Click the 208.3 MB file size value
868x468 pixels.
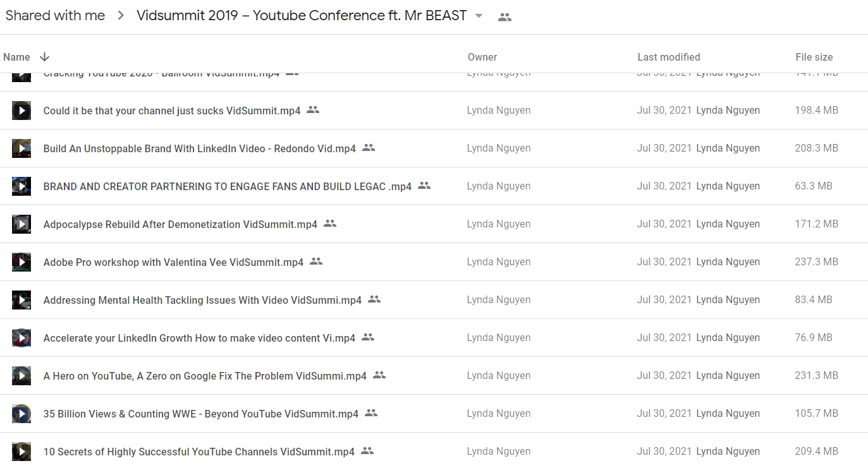pyautogui.click(x=817, y=148)
